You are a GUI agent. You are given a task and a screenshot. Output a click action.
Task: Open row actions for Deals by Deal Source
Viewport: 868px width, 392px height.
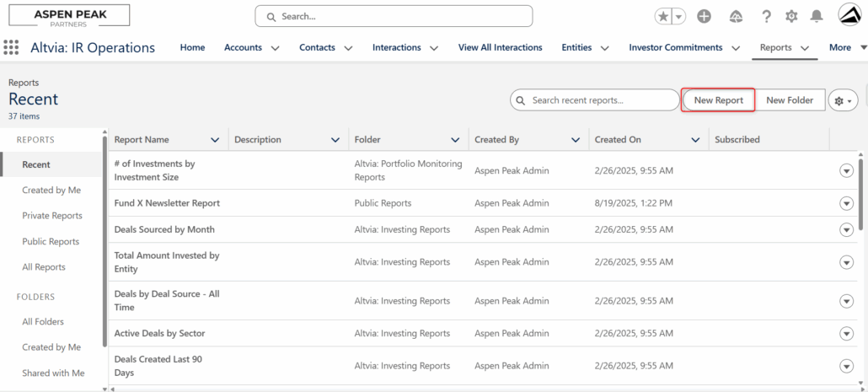[846, 301]
